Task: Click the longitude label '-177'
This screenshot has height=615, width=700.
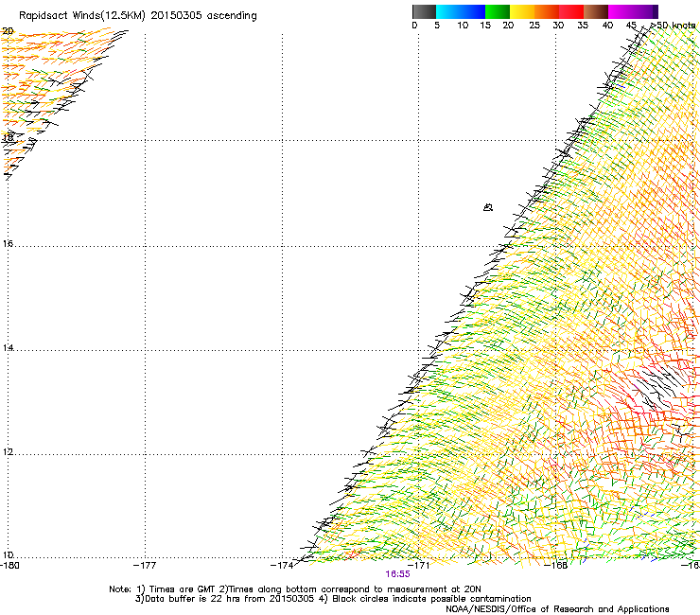Action: 145,566
